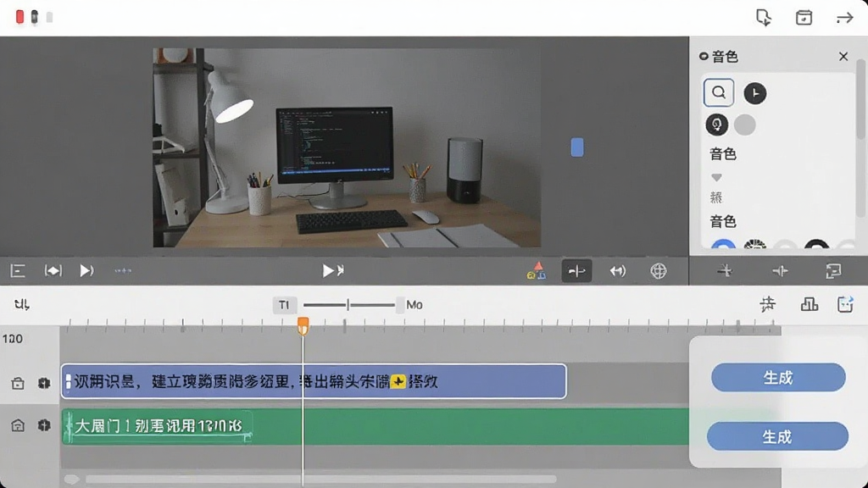868x488 pixels.
Task: Click the vertical scrollbar of the 音色 panel
Action: click(861, 100)
